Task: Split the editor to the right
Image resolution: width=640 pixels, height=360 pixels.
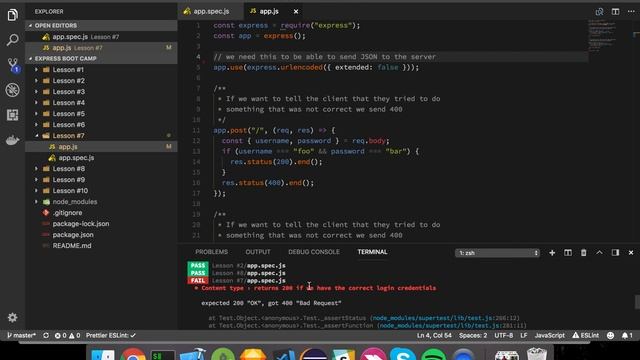Action: pos(615,11)
